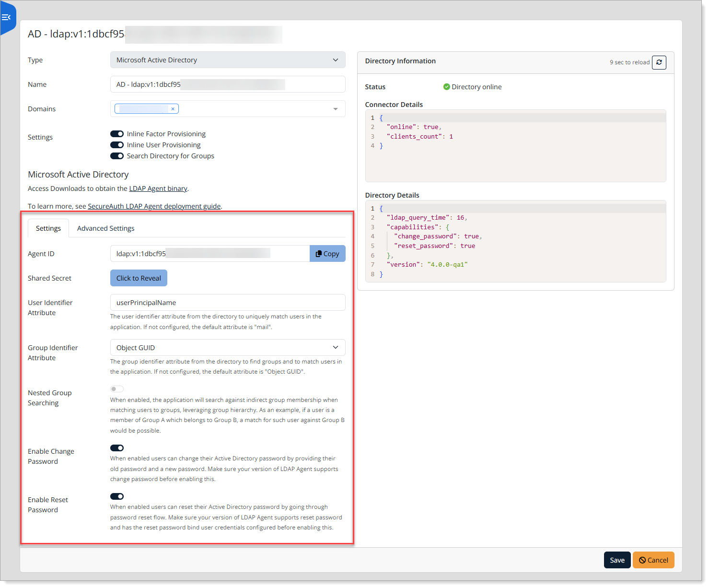
Task: Open SecureAuth LDAP Agent deployment guide
Action: tap(154, 206)
